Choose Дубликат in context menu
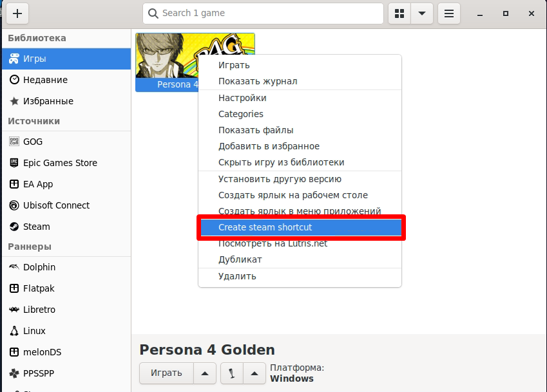Image resolution: width=547 pixels, height=392 pixels. point(300,259)
